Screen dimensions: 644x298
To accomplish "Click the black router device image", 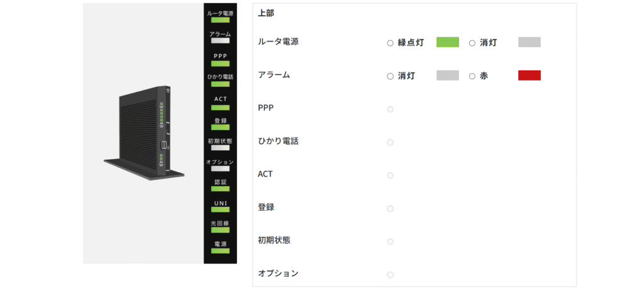I will (x=146, y=133).
